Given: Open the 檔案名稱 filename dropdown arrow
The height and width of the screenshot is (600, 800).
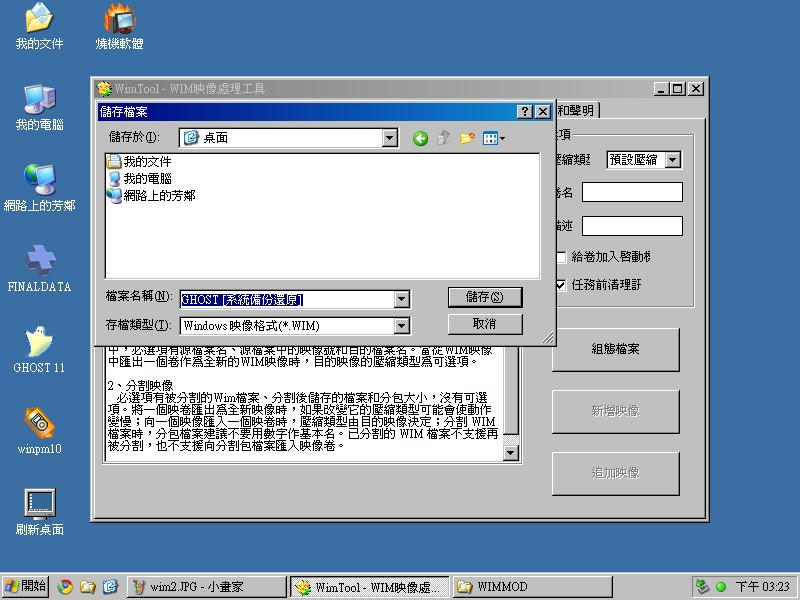Looking at the screenshot, I should tap(401, 299).
